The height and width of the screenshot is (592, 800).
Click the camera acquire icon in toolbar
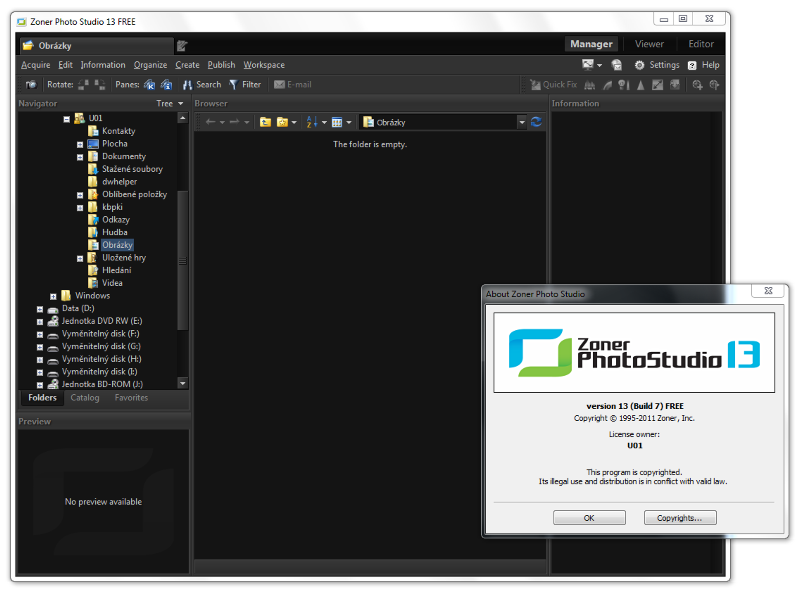click(x=31, y=85)
